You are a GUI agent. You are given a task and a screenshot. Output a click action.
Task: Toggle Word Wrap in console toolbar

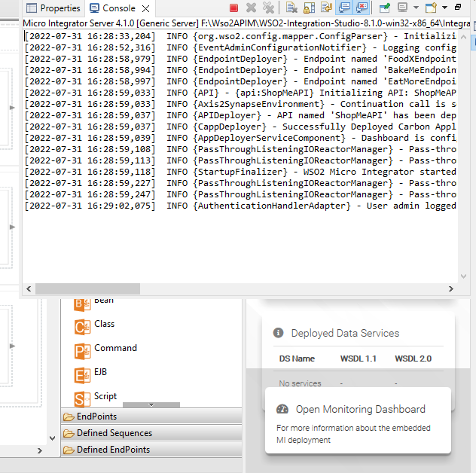point(326,8)
